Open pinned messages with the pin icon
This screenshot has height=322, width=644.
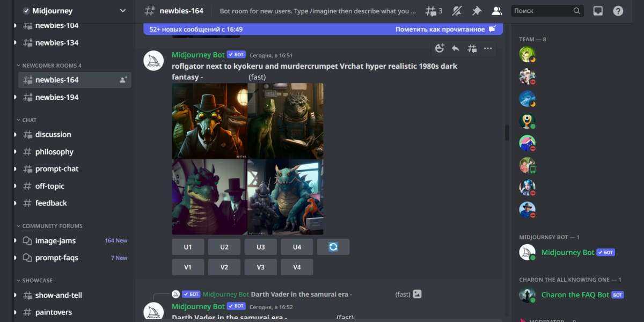pyautogui.click(x=477, y=11)
